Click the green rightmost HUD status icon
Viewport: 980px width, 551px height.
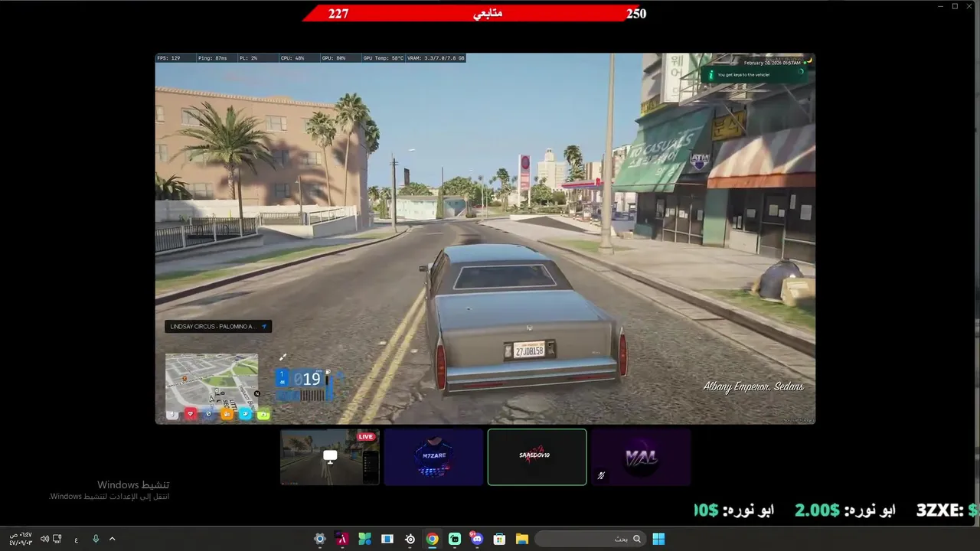tap(263, 414)
